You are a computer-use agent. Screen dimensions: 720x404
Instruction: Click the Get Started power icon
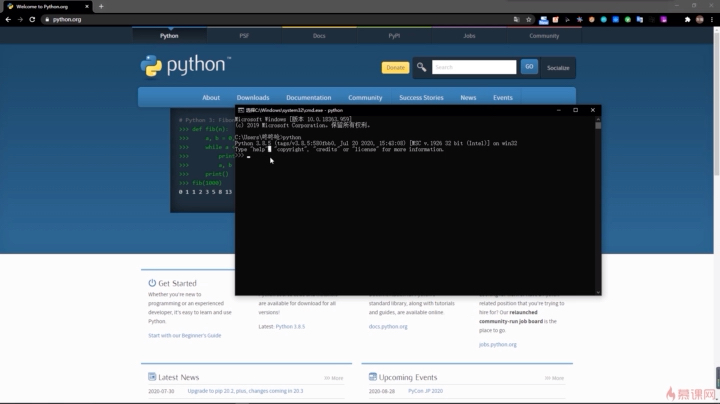(152, 283)
